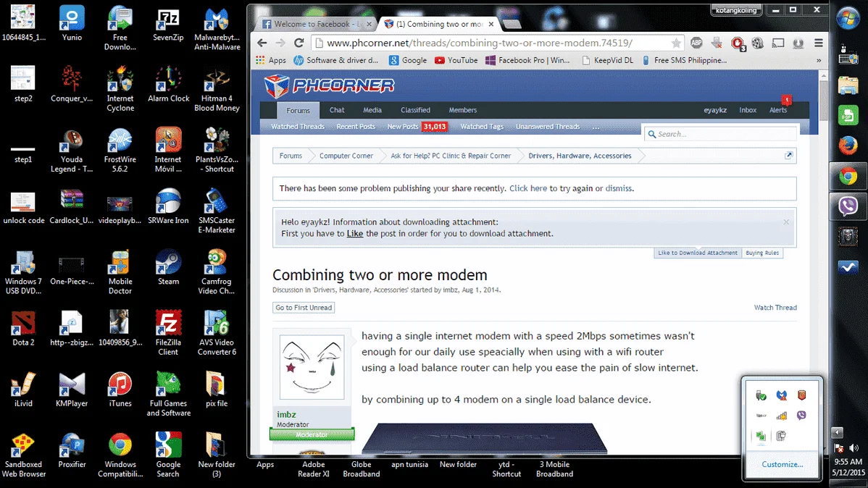Bookmark this page with the star

click(676, 43)
